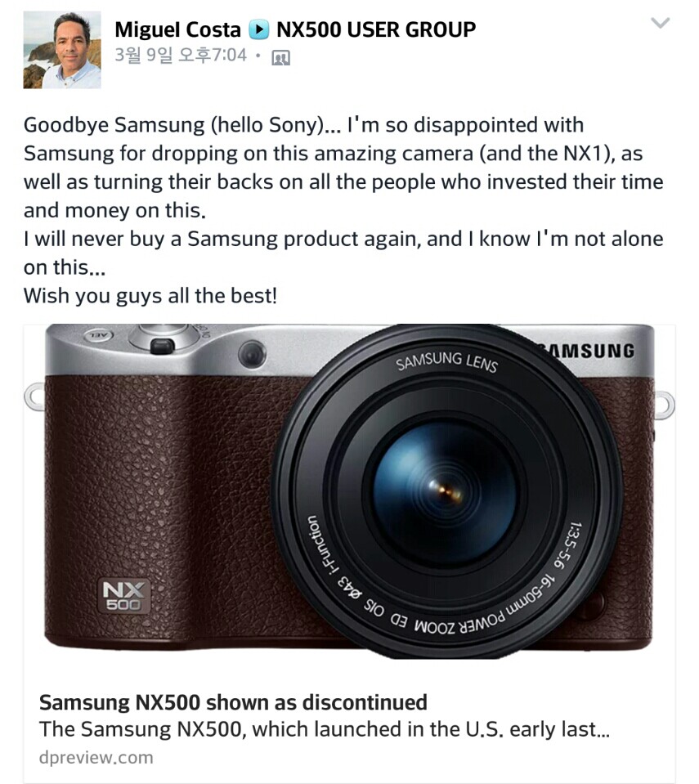Click the NX 500 badge on camera
This screenshot has width=699, height=784.
124,595
